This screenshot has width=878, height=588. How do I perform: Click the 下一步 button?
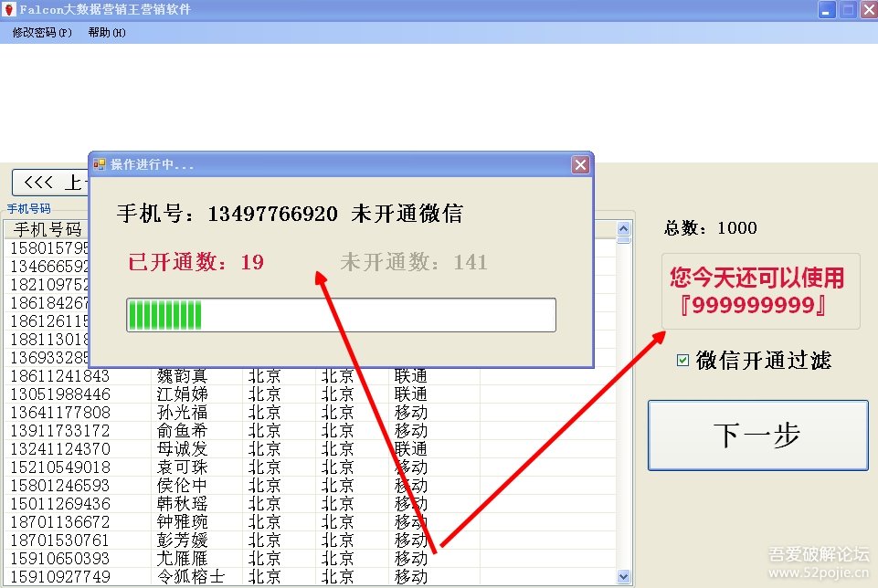pos(757,436)
